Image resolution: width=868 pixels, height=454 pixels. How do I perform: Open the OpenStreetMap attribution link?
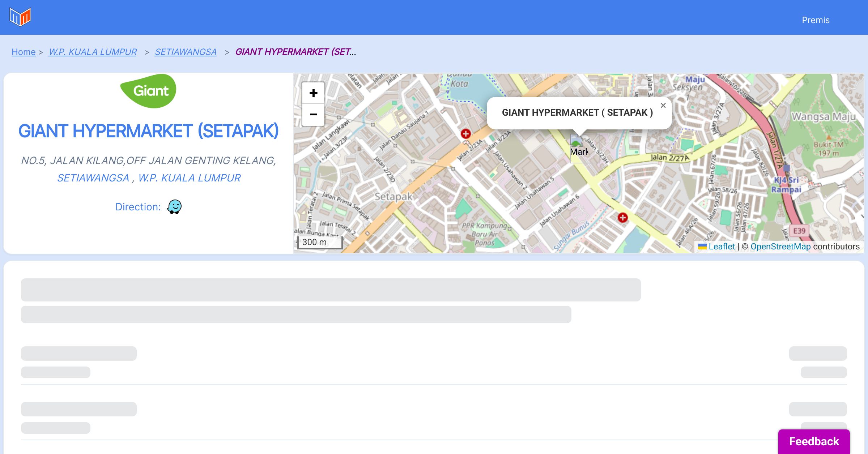(780, 247)
